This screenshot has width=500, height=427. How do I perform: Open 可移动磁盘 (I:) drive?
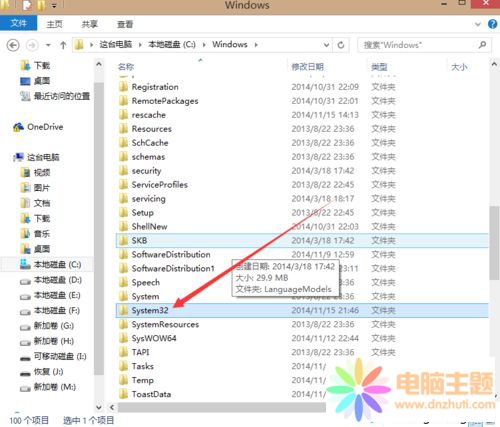(x=53, y=357)
